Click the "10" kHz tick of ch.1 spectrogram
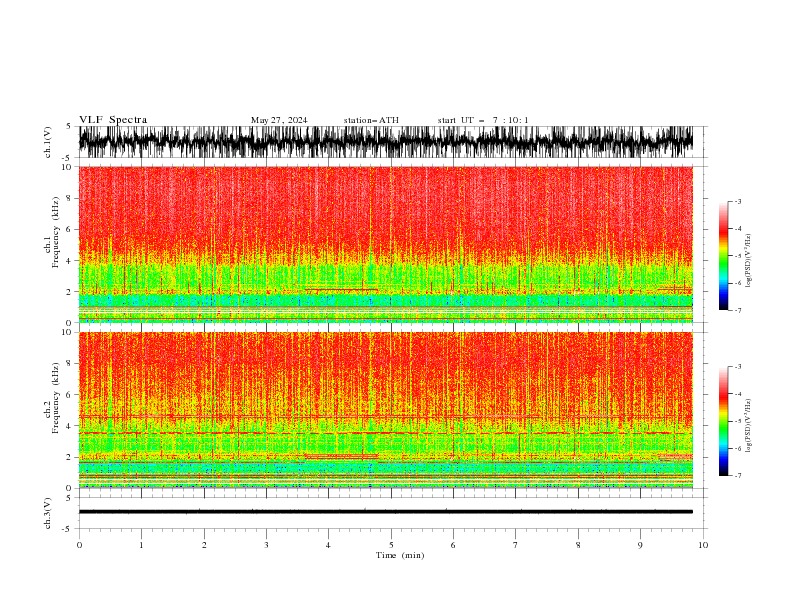792x612 pixels. click(66, 167)
